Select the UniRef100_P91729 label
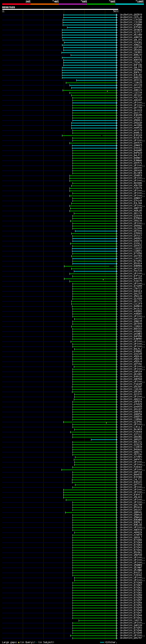The image size is (146, 644). [x=131, y=98]
